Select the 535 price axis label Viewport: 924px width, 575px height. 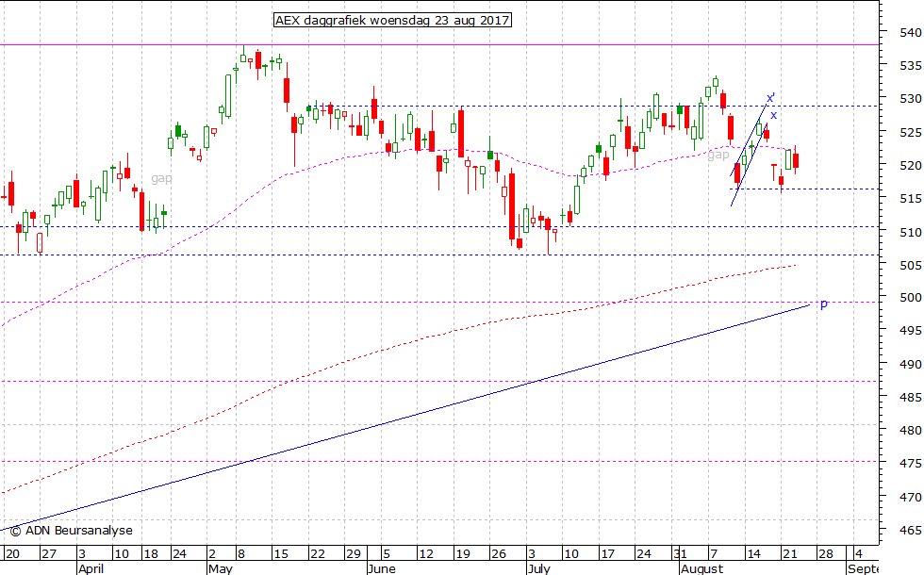click(911, 66)
